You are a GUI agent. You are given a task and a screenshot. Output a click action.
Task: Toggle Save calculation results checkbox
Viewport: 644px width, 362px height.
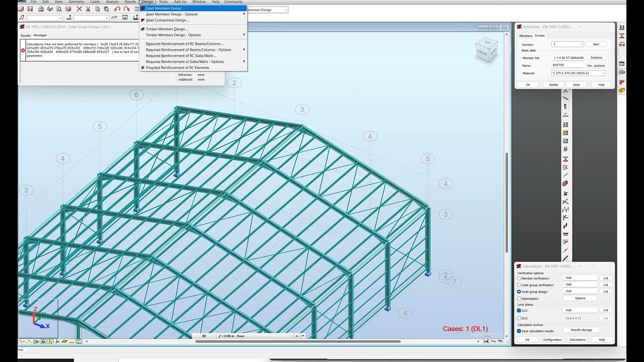point(519,331)
